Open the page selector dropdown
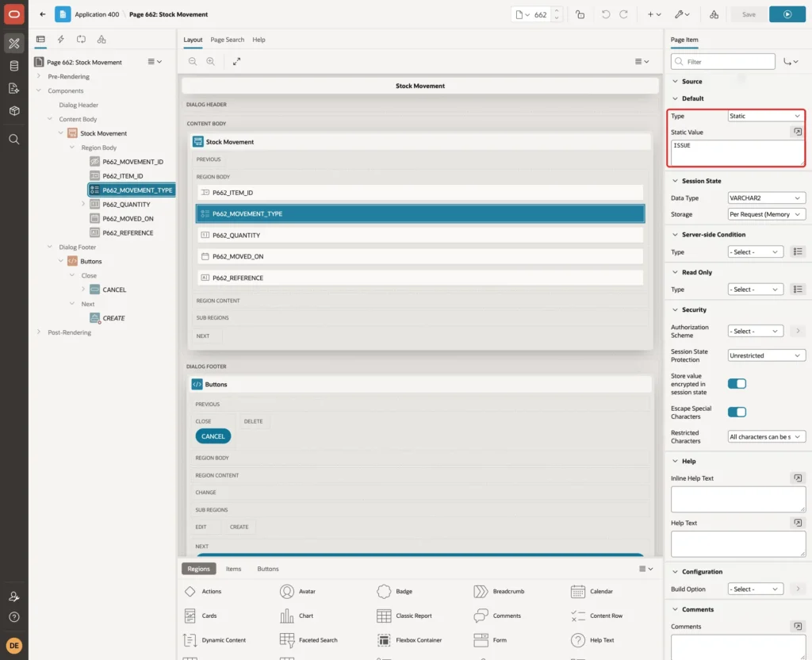The height and width of the screenshot is (660, 812). click(522, 14)
